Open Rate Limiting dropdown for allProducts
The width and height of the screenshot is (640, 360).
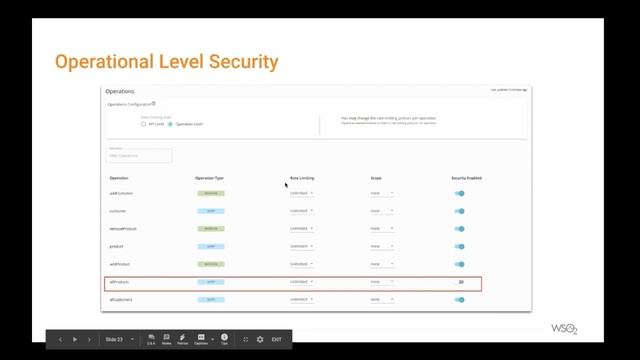[x=302, y=282]
